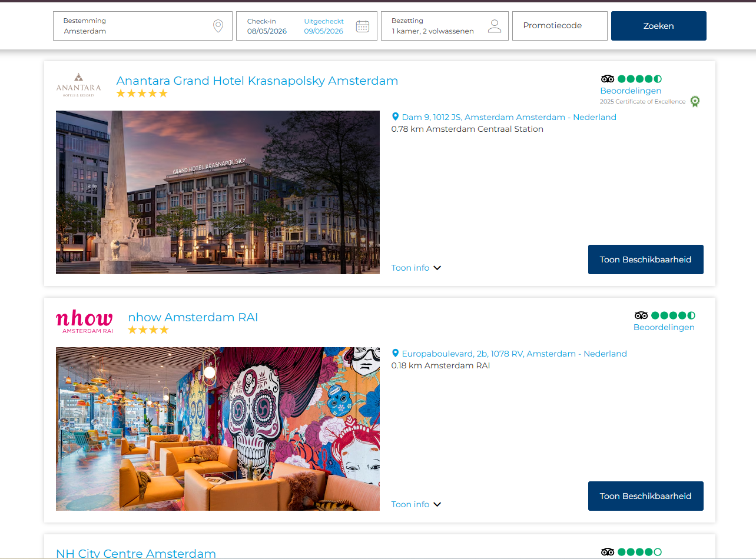Click Tripadvisor rating bubbles for nhow Amsterdam RAI
The image size is (756, 559).
(x=673, y=315)
